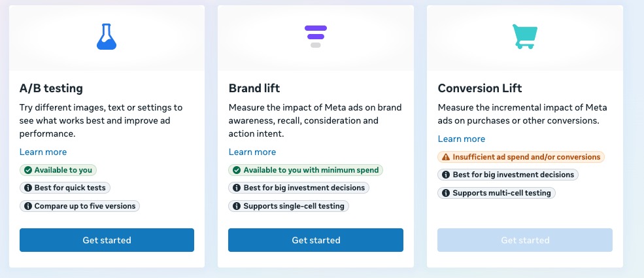Click the Conversion Lift card heading
Screen dimensions: 644x278
(x=479, y=88)
